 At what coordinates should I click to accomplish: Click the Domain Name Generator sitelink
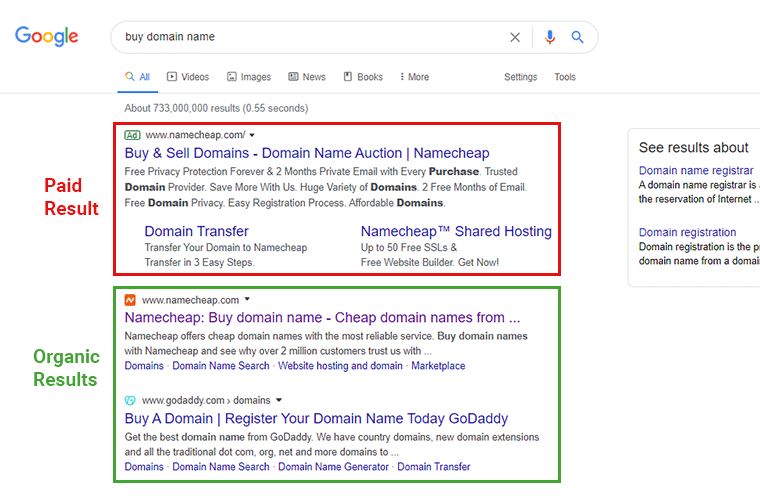coord(333,466)
